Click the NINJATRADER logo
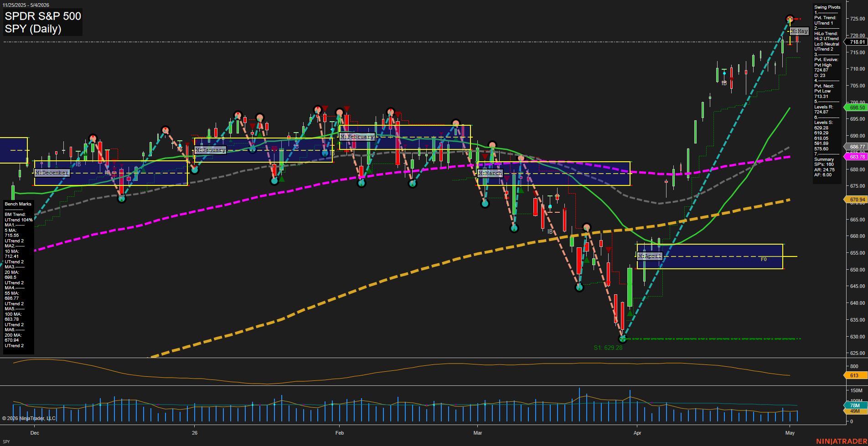 click(x=842, y=441)
